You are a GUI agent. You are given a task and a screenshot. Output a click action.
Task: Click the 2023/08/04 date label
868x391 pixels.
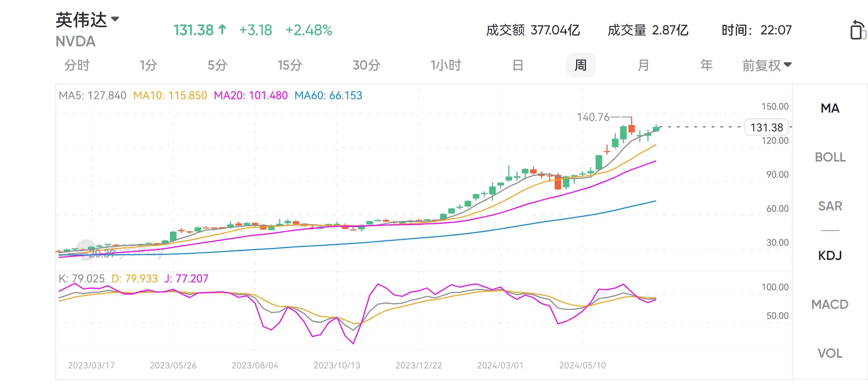255,365
